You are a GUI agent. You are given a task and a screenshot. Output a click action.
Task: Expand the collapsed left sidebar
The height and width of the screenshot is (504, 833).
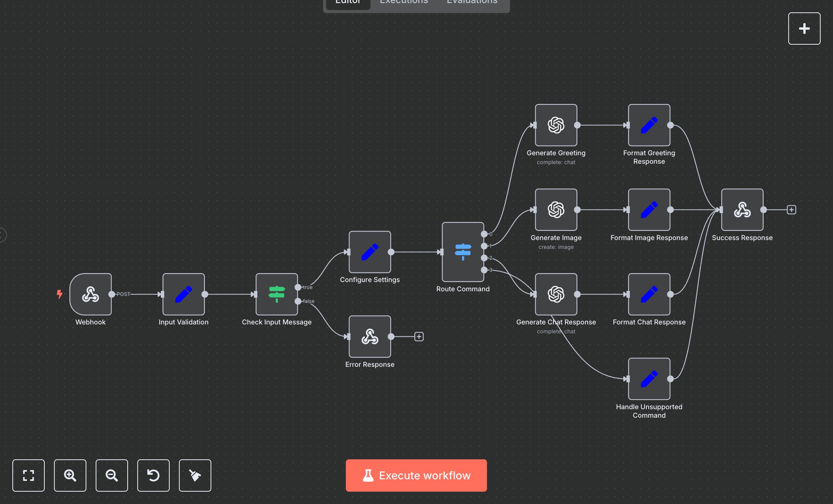(2, 235)
